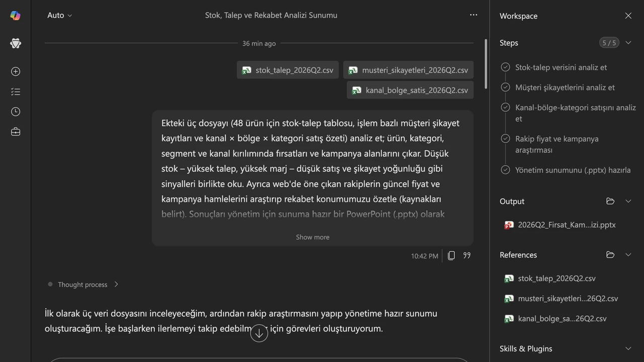Open stok_talep_2026Q2.csv in References

click(556, 278)
